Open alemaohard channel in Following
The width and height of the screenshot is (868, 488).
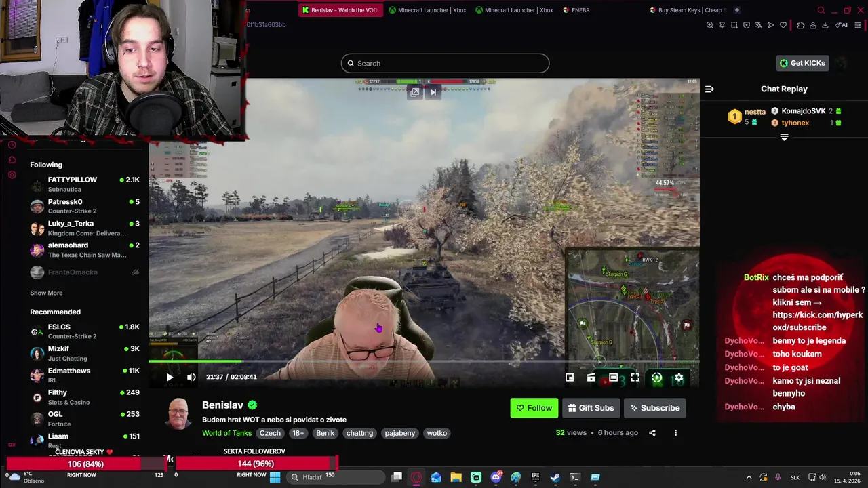pos(85,249)
